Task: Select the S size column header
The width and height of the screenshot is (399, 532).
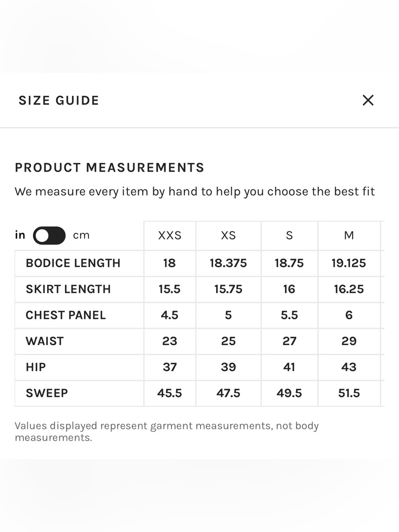Action: click(289, 235)
